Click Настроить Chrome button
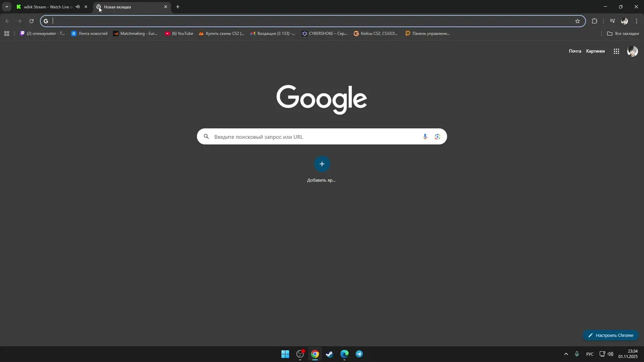This screenshot has height=362, width=644. click(611, 335)
